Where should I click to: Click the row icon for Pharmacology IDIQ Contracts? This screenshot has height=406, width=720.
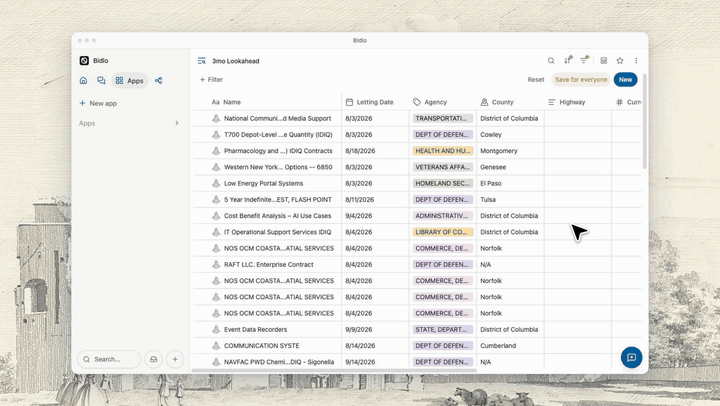(216, 151)
